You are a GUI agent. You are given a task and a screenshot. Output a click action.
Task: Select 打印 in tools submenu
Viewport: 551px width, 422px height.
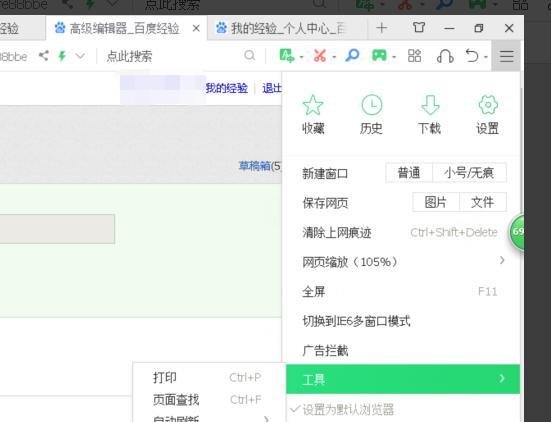pos(209,377)
